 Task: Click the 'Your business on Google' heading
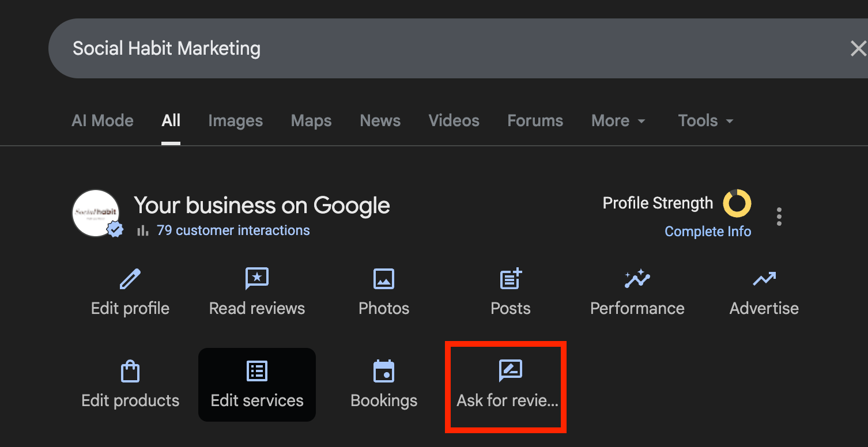point(262,206)
